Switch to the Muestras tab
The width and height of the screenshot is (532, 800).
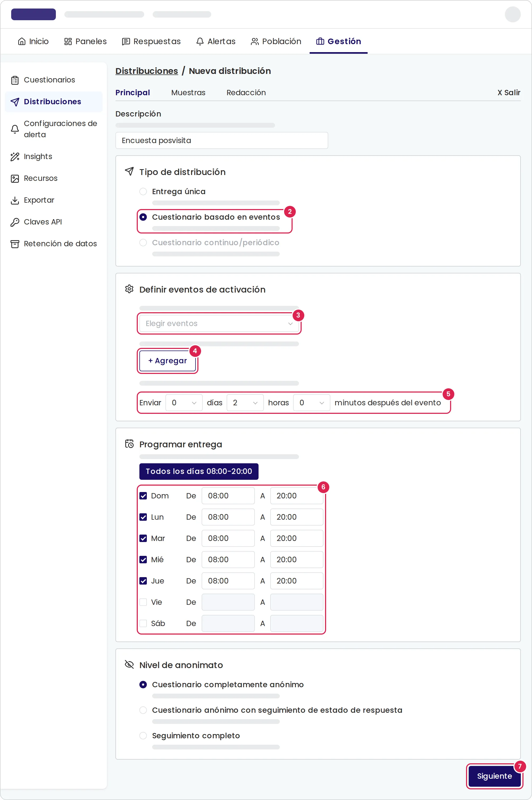[x=188, y=93]
